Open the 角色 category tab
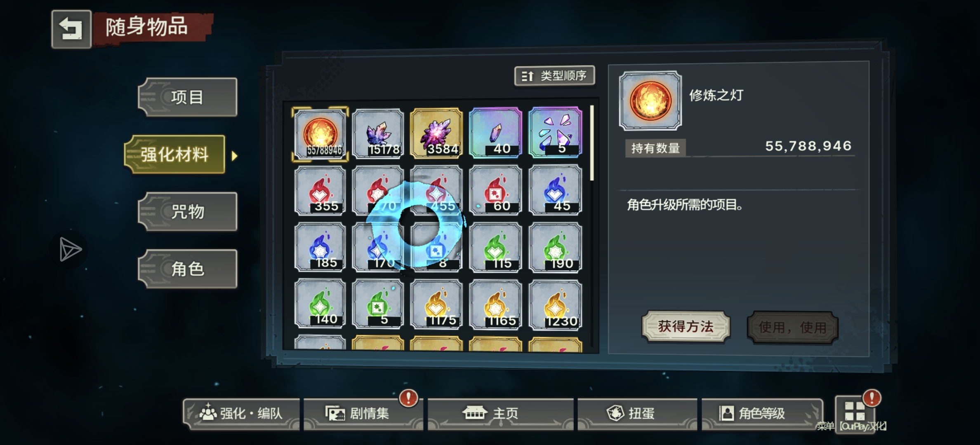The height and width of the screenshot is (445, 980). click(188, 269)
